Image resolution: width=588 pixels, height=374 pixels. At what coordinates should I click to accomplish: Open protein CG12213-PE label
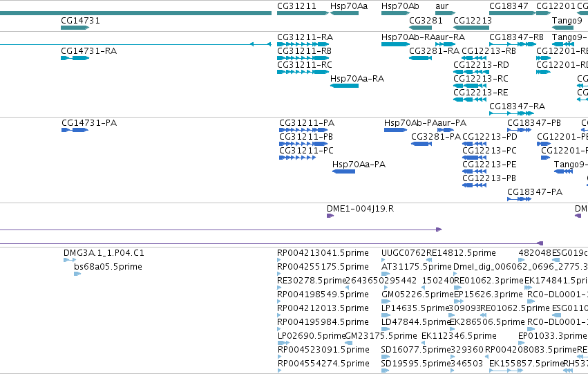[489, 165]
